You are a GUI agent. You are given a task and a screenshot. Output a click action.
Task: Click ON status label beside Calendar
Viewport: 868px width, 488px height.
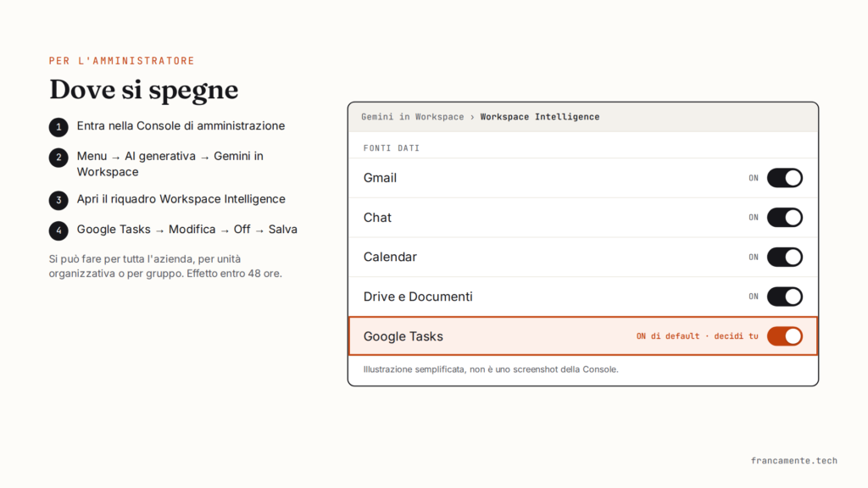pos(754,258)
